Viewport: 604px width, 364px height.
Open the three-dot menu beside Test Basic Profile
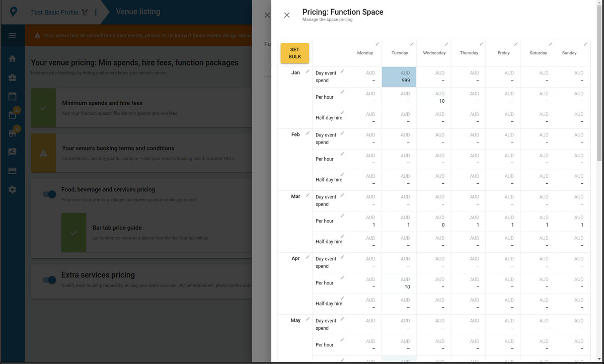click(96, 12)
